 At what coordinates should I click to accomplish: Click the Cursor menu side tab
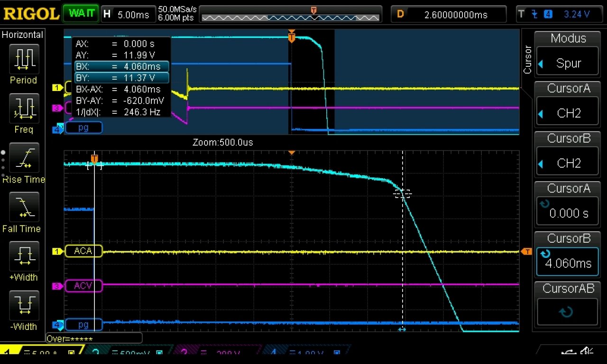[x=527, y=60]
